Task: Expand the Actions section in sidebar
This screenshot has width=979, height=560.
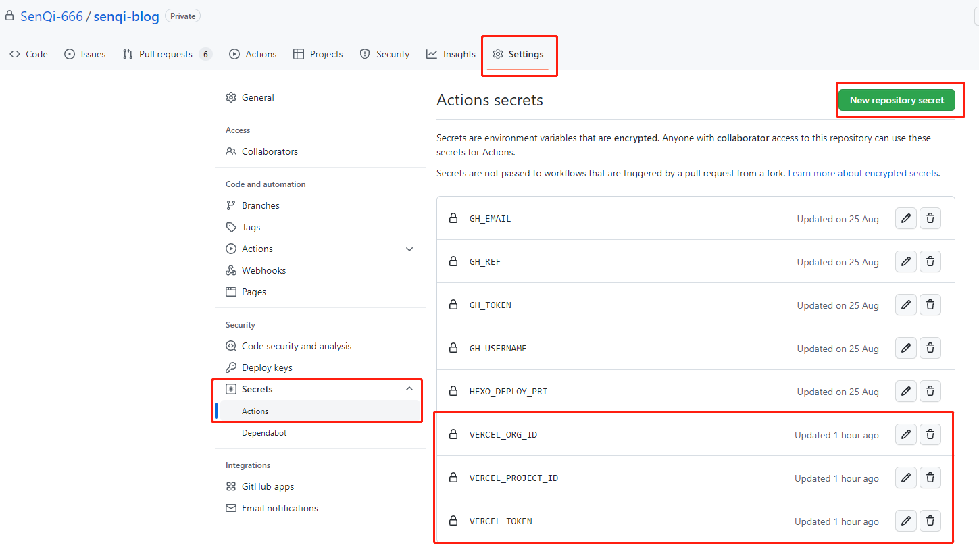Action: pos(409,249)
